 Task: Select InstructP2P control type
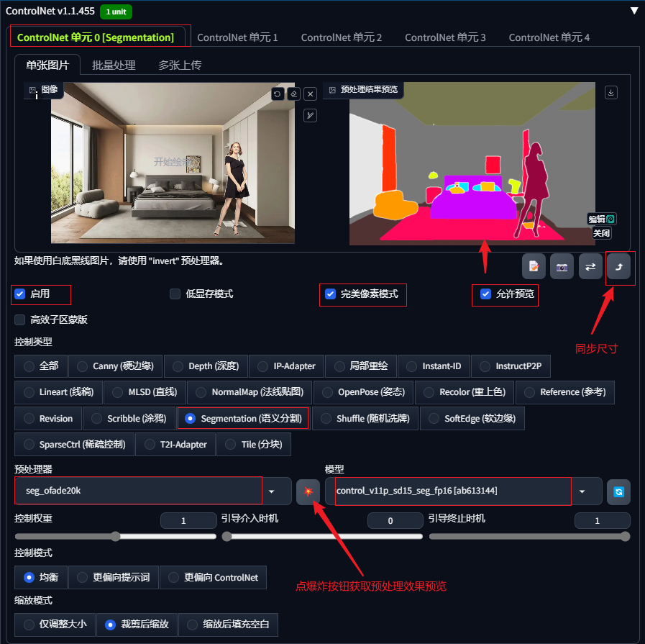[x=511, y=366]
